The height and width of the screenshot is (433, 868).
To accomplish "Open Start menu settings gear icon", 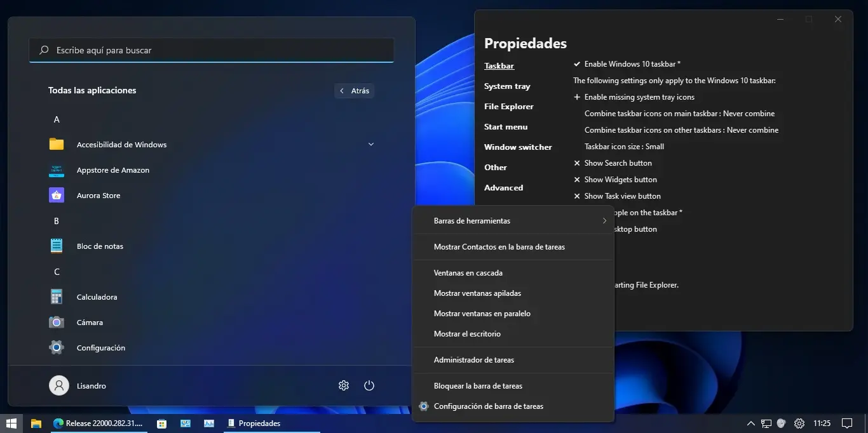I will [344, 385].
